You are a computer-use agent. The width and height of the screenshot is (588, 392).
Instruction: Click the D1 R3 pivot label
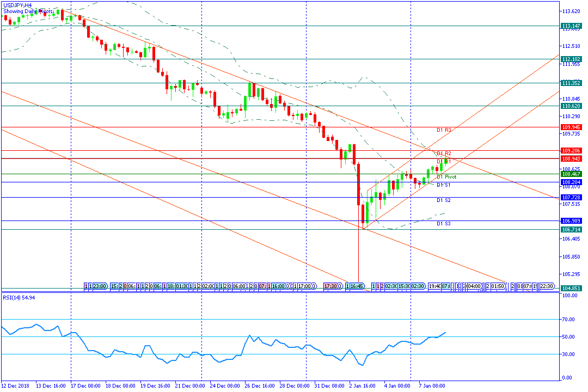click(x=444, y=130)
